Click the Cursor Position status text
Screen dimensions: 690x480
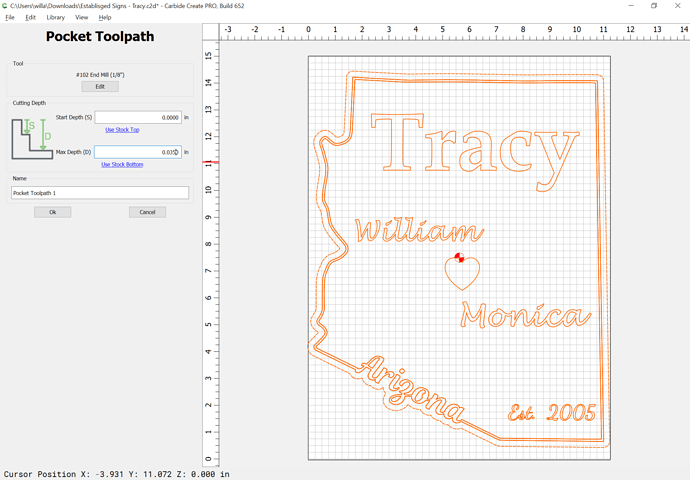pos(117,474)
